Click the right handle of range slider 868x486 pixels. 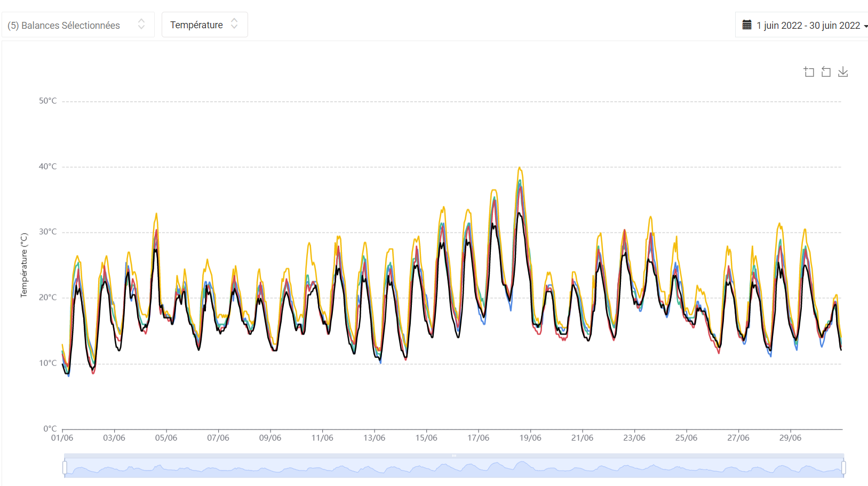[843, 468]
